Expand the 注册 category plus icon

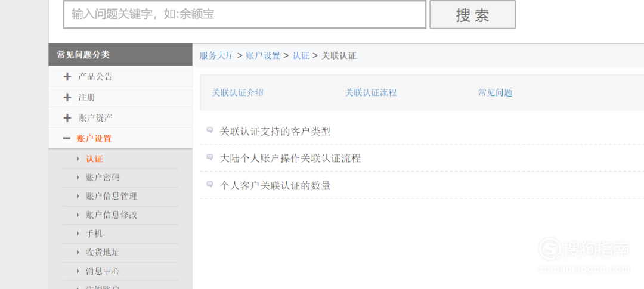coord(67,97)
